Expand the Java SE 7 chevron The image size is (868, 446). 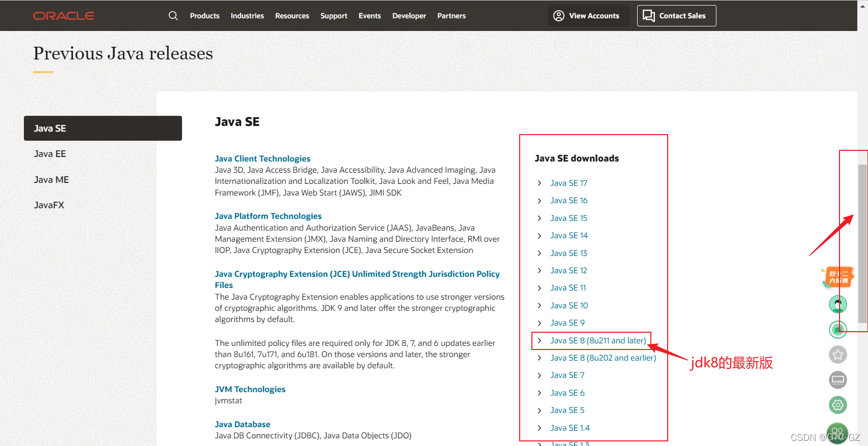(x=540, y=375)
